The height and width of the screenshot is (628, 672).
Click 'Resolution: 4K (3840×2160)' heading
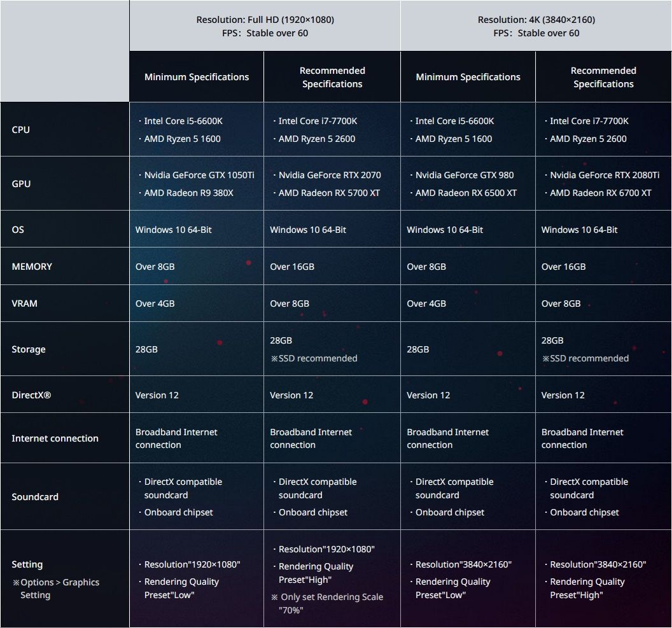coord(536,20)
